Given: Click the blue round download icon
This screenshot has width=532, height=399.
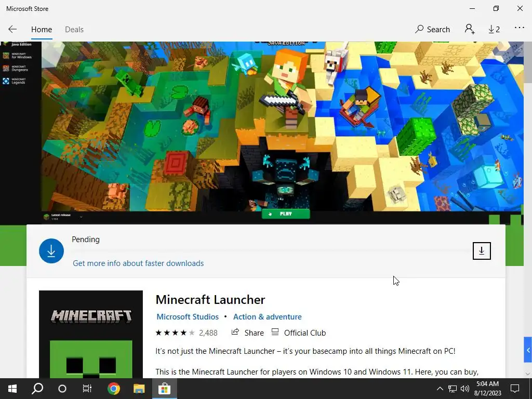Looking at the screenshot, I should [x=51, y=251].
